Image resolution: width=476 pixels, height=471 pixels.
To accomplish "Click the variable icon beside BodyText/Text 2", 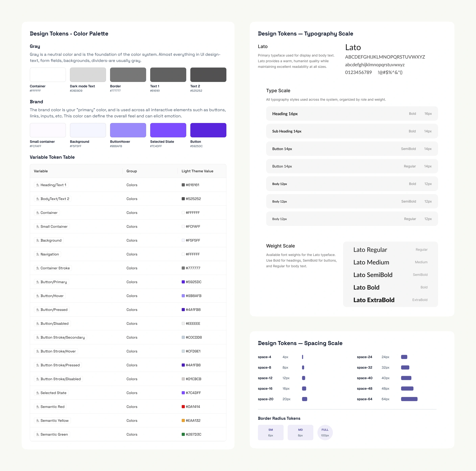I will click(38, 199).
